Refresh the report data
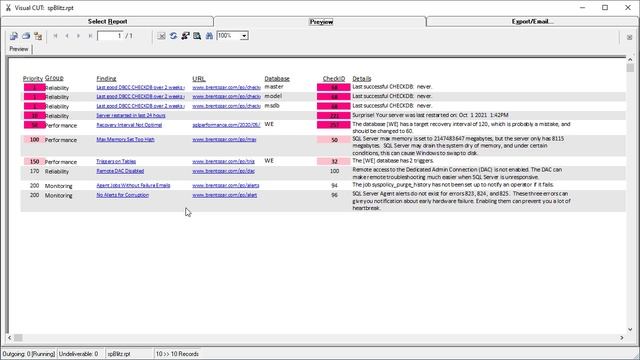The height and width of the screenshot is (360, 640). pyautogui.click(x=173, y=36)
